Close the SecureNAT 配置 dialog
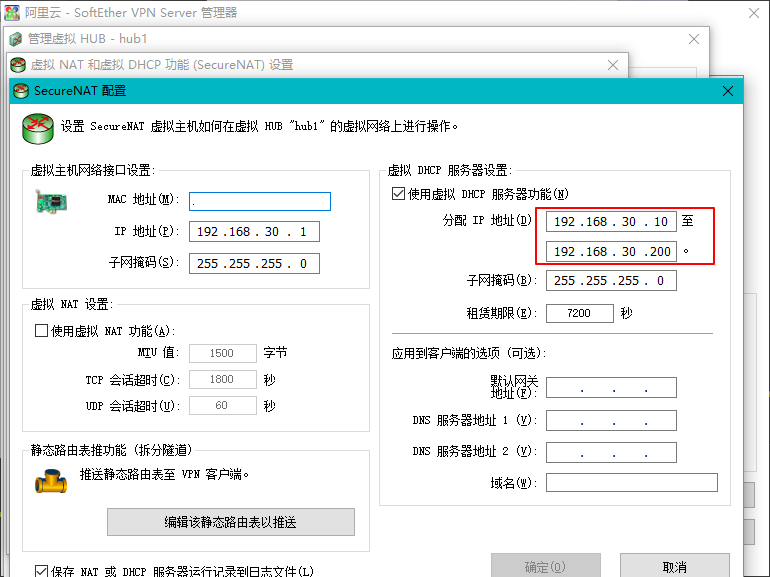Image resolution: width=770 pixels, height=577 pixels. (x=728, y=91)
